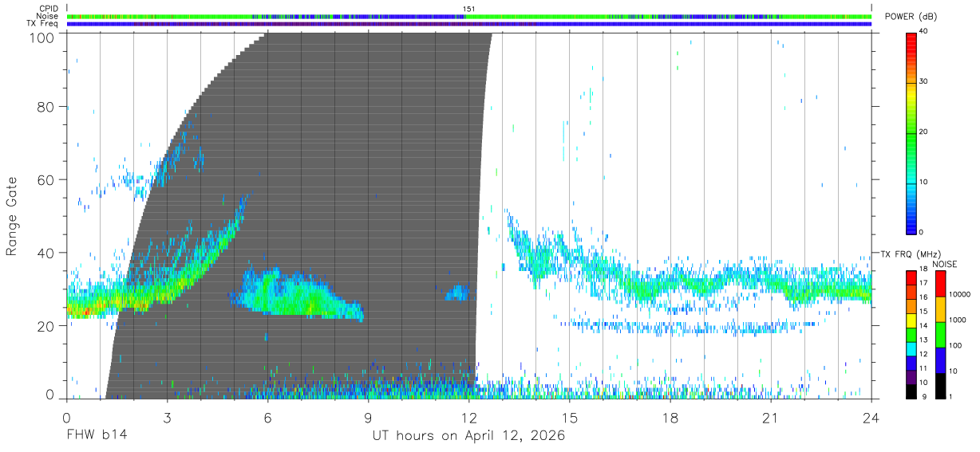
Task: Click the 21 hour tick label
Action: [771, 417]
